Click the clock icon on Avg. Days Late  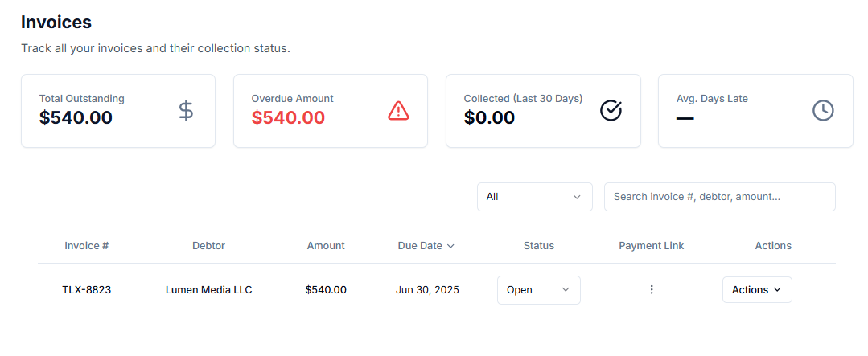(823, 110)
